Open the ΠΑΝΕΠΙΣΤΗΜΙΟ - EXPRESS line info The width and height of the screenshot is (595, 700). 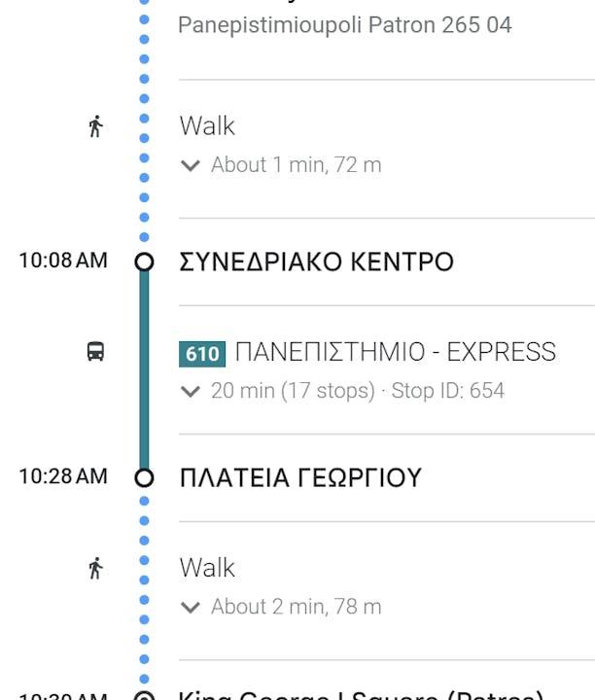(395, 352)
